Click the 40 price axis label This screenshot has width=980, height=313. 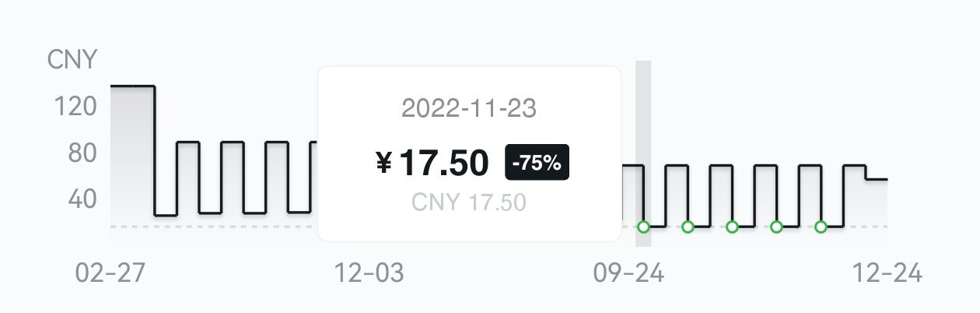(x=81, y=199)
